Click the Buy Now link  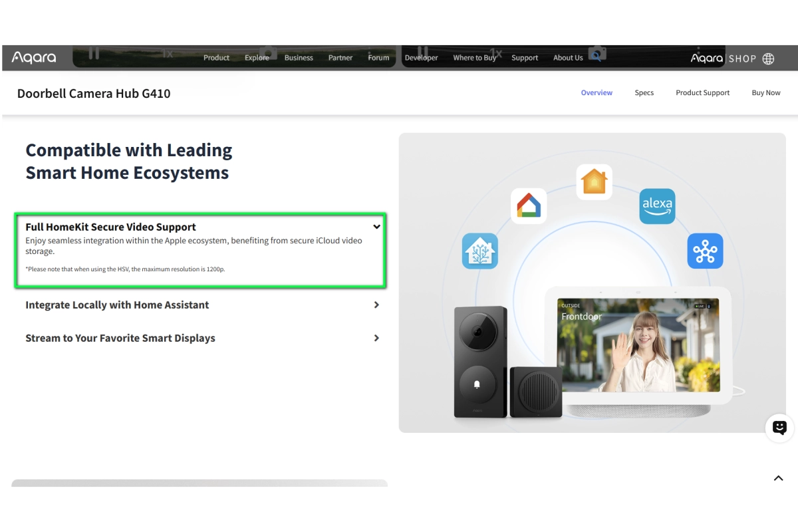(766, 92)
